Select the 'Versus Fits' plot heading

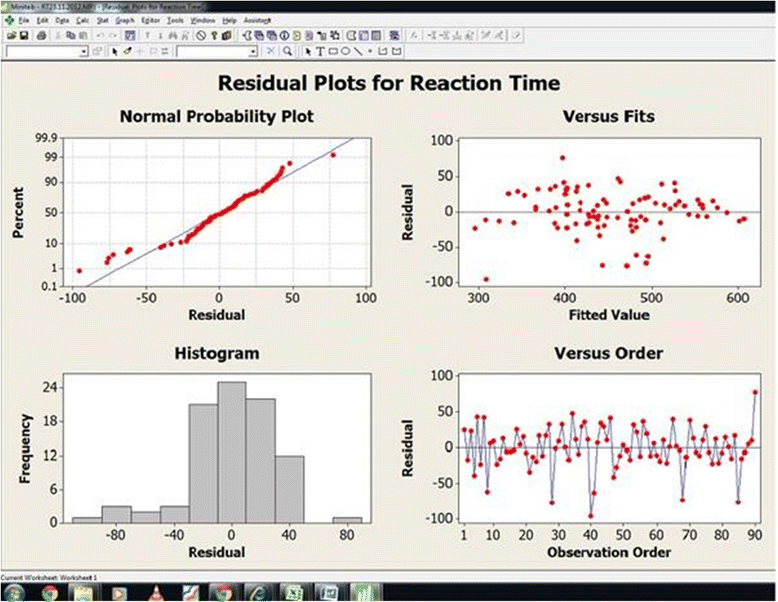tap(609, 116)
